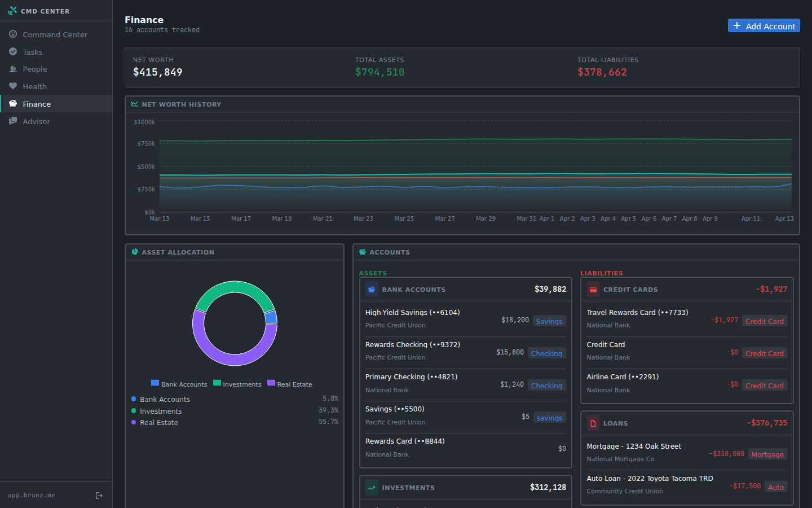This screenshot has height=508, width=812.
Task: Click the Bank Accounts 5.0% allocation row
Action: tap(235, 399)
